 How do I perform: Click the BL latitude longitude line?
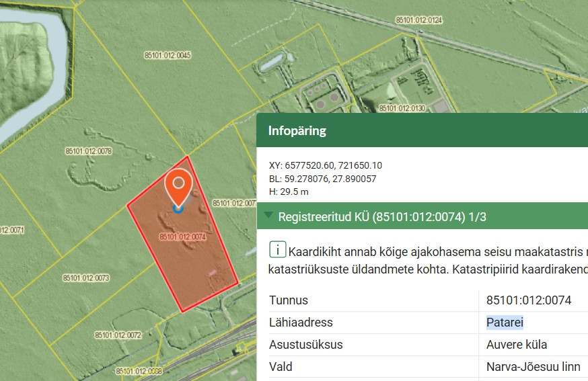click(x=322, y=179)
